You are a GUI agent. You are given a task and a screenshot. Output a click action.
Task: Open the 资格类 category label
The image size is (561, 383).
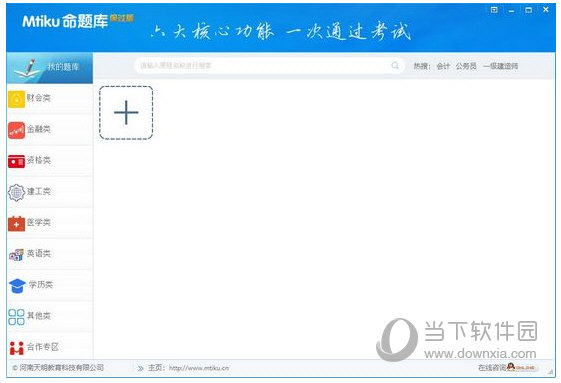[x=39, y=160]
